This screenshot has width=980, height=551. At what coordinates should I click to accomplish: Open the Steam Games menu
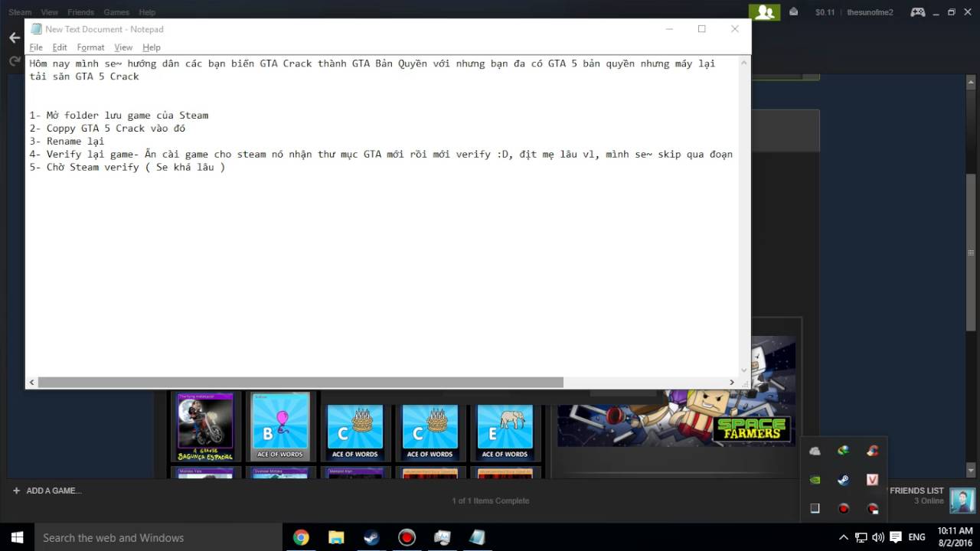tap(116, 12)
